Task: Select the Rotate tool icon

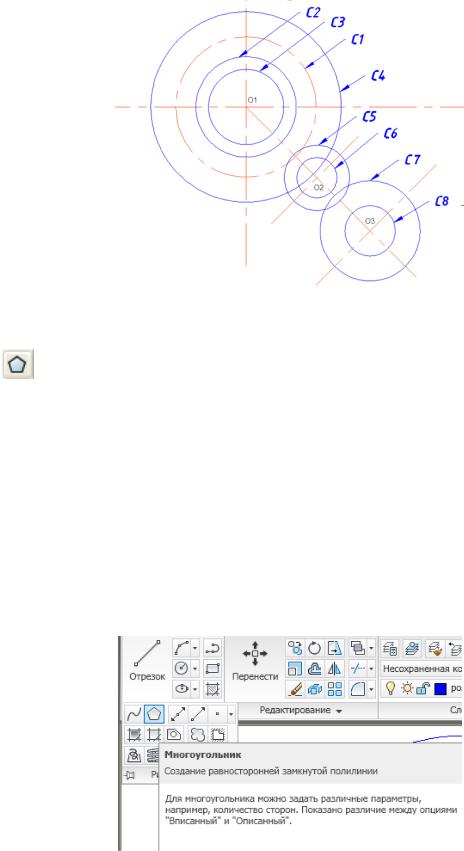Action: pos(315,647)
